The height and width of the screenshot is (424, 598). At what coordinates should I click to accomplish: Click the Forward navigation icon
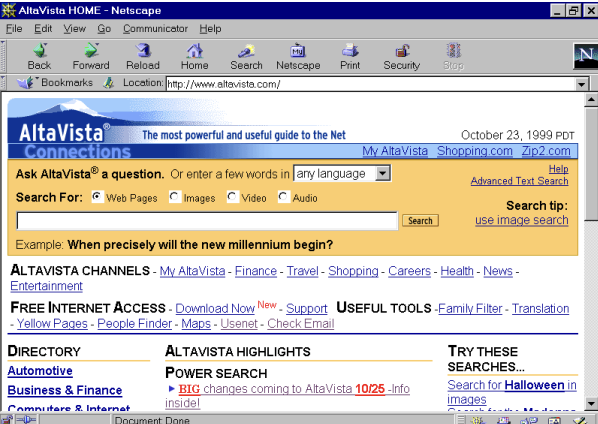point(91,51)
